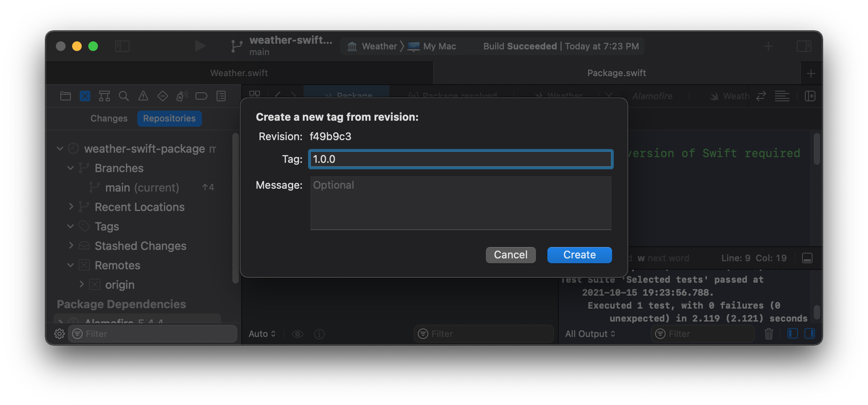This screenshot has height=405, width=868.
Task: Open the Test navigator diamond icon
Action: click(x=163, y=96)
